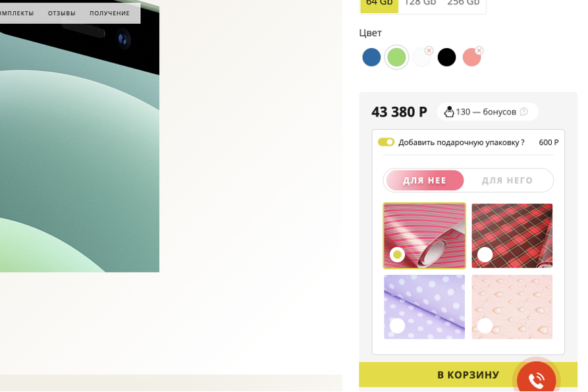Open the ОТЗЫВЫ section
Image resolution: width=588 pixels, height=392 pixels.
(61, 13)
